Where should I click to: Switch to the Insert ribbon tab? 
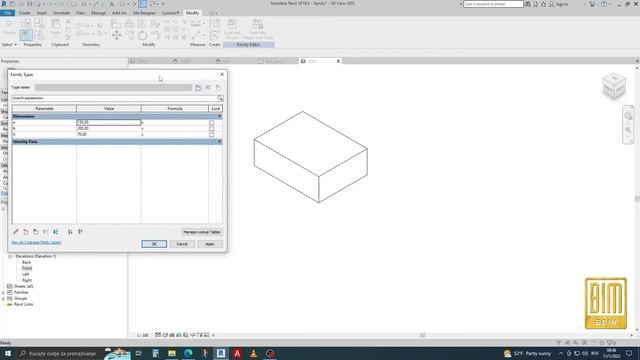(x=42, y=13)
